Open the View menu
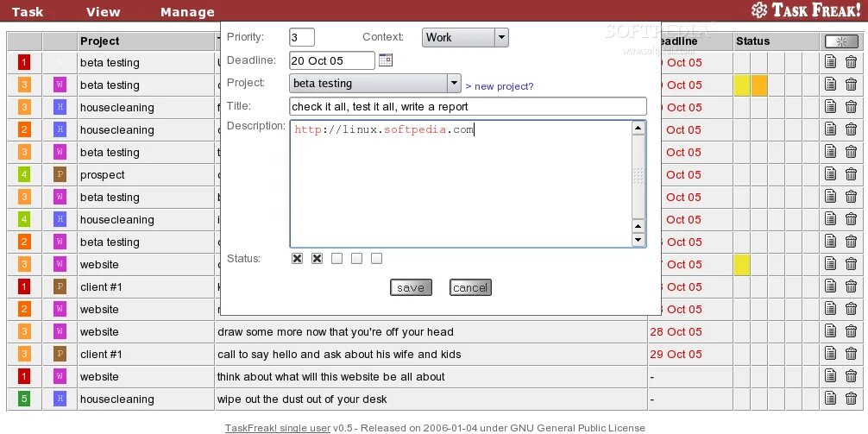 [103, 11]
